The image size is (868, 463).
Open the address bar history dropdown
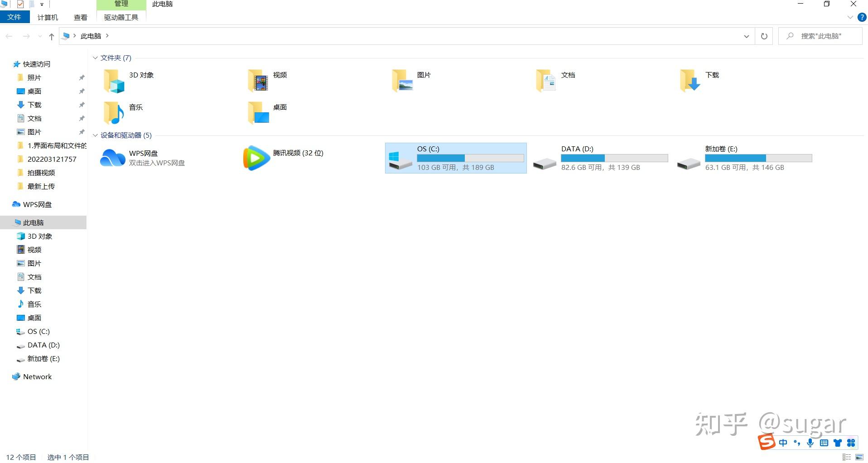coord(747,36)
